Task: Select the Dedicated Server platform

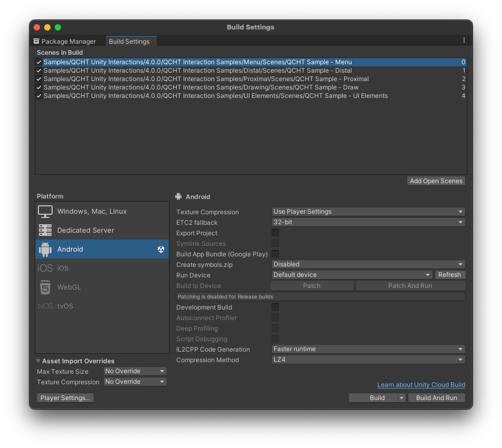Action: tap(102, 230)
